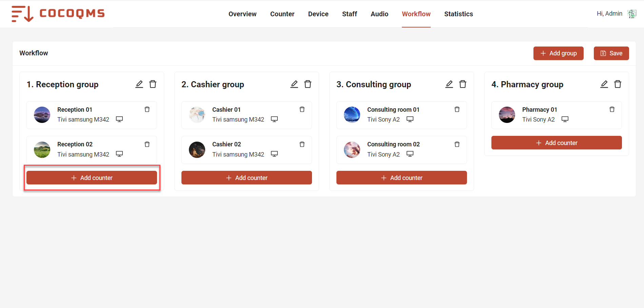This screenshot has width=644, height=308.
Task: Switch to the Statistics tab
Action: pos(458,14)
